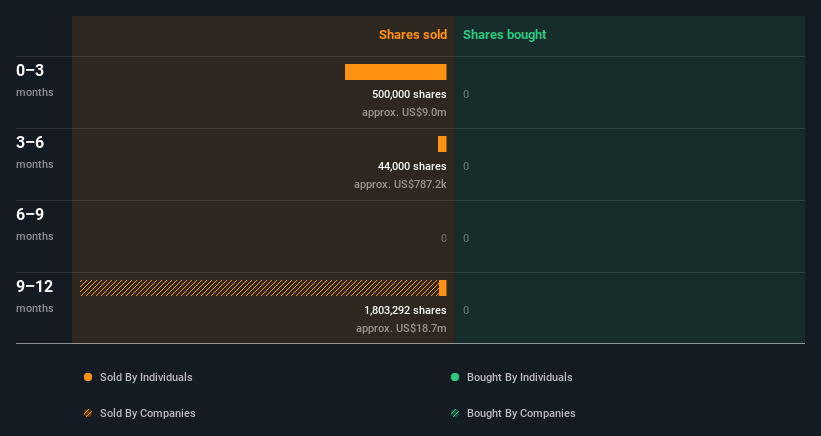Select the 500,000 shares value

coord(409,94)
